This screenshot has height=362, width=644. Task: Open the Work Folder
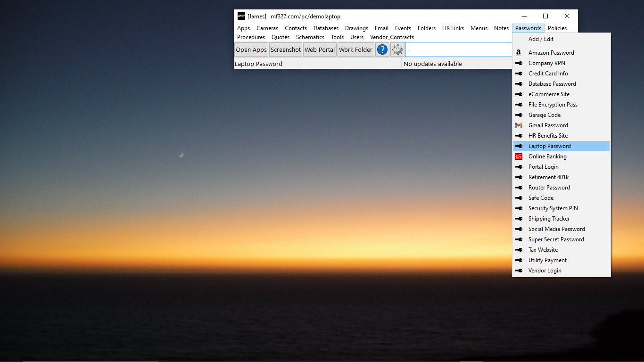355,49
